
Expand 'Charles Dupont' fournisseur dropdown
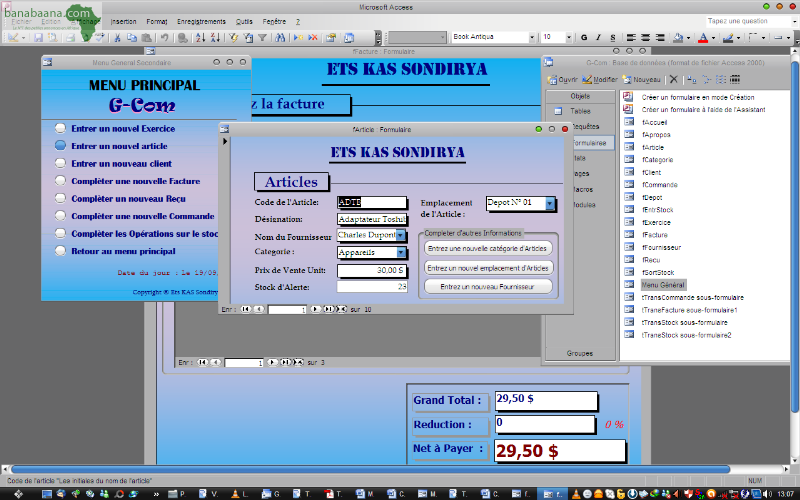[x=401, y=235]
